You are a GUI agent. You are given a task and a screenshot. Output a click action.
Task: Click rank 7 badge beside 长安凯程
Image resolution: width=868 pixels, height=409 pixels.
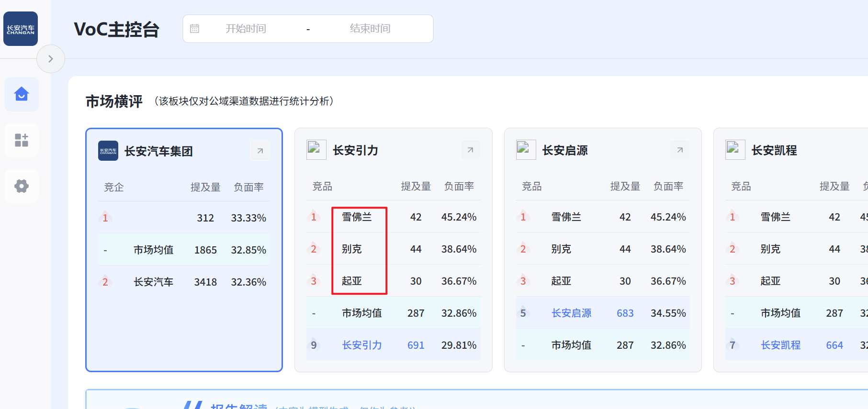click(732, 345)
